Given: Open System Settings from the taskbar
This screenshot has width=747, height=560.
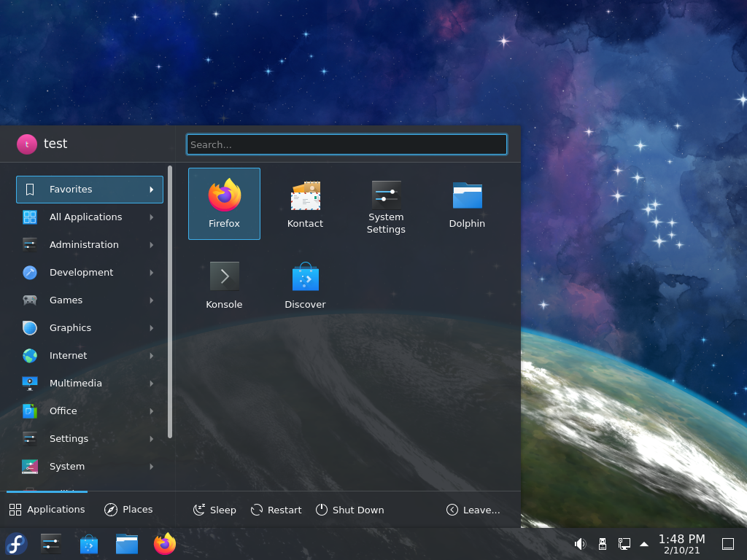Looking at the screenshot, I should pyautogui.click(x=50, y=544).
